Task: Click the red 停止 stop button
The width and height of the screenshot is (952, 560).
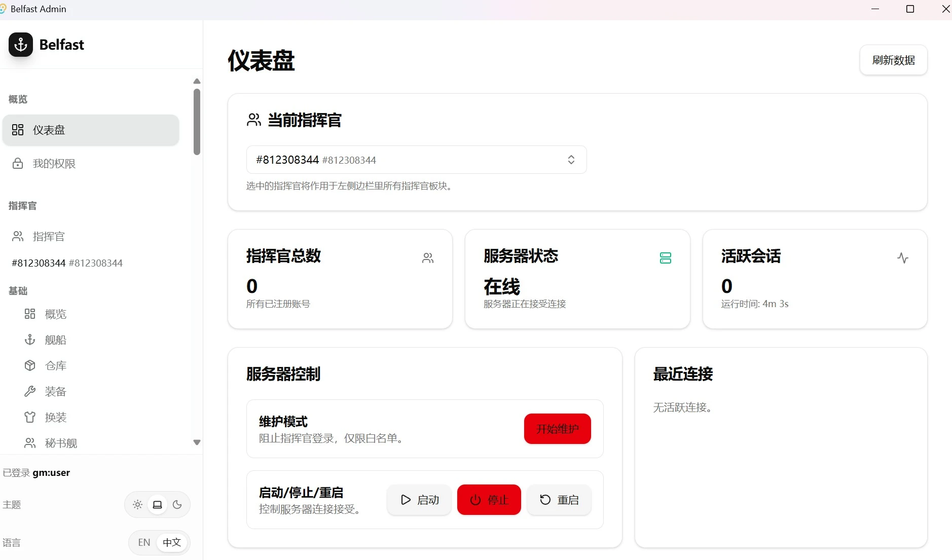Action: click(489, 500)
